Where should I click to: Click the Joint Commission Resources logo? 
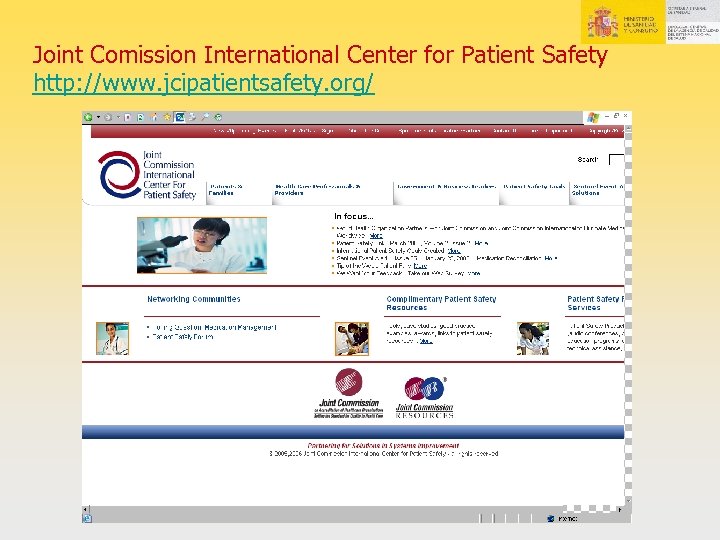(425, 398)
